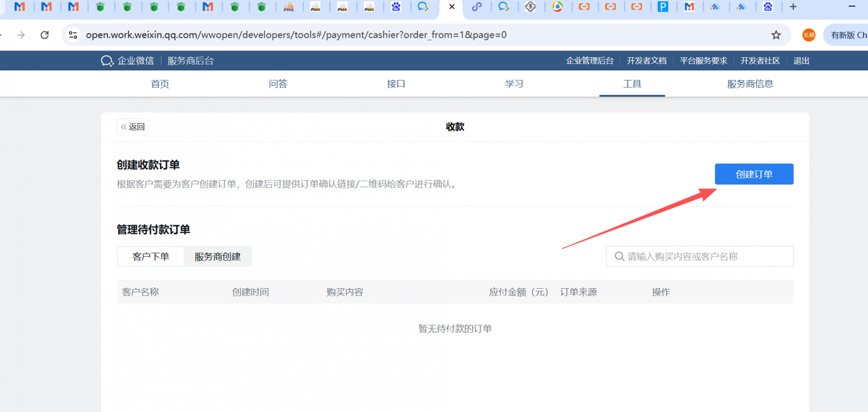
Task: Click the orange profile avatar icon
Action: [x=809, y=35]
